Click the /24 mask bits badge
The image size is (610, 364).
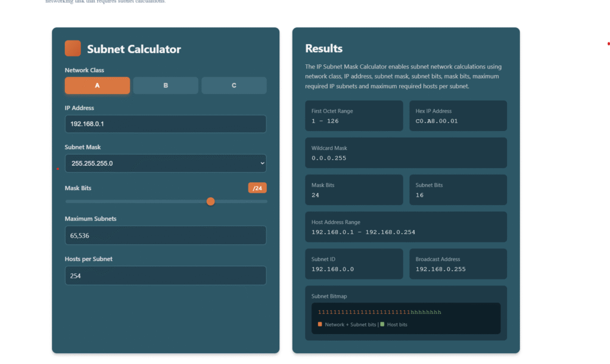(x=257, y=188)
